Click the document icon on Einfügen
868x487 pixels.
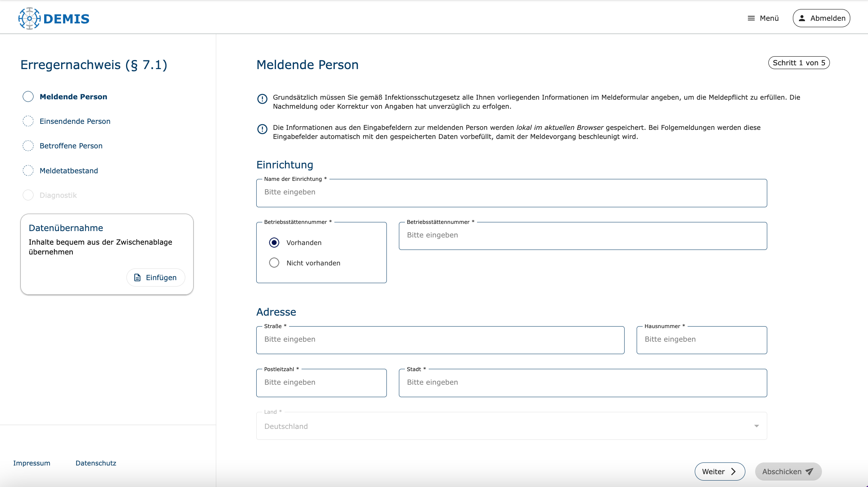[138, 277]
